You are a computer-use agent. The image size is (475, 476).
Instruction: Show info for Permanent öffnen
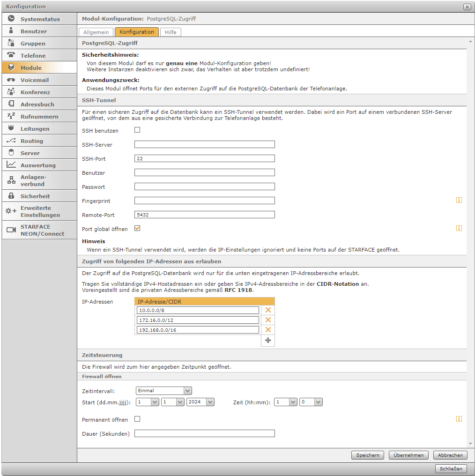[459, 419]
